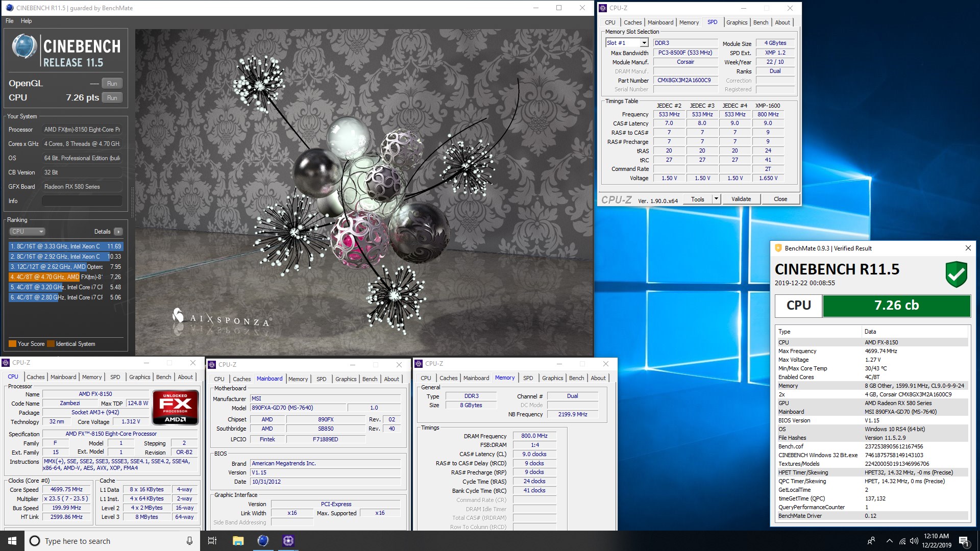Click the Info input field in Cinebench
This screenshot has height=551, width=980.
(82, 201)
